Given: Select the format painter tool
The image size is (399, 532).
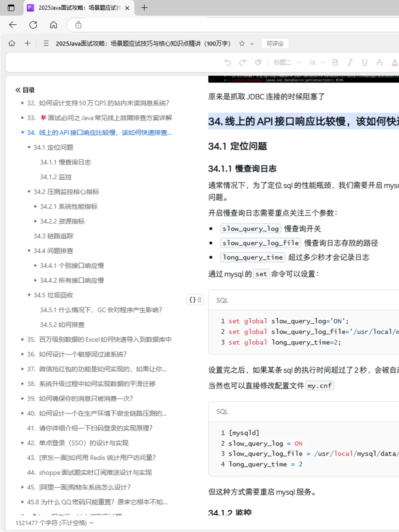Looking at the screenshot, I should pos(258,62).
